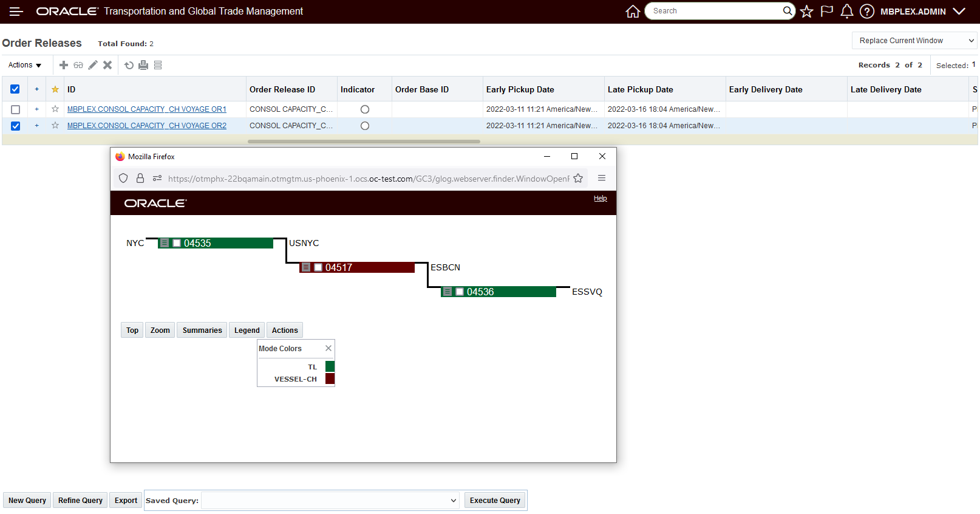Click the Indicator circle for CH VOYAGE OR1

tap(365, 109)
